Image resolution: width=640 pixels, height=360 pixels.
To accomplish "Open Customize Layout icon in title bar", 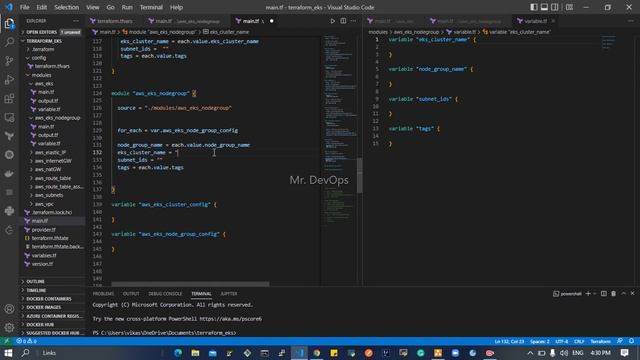I will [x=569, y=7].
